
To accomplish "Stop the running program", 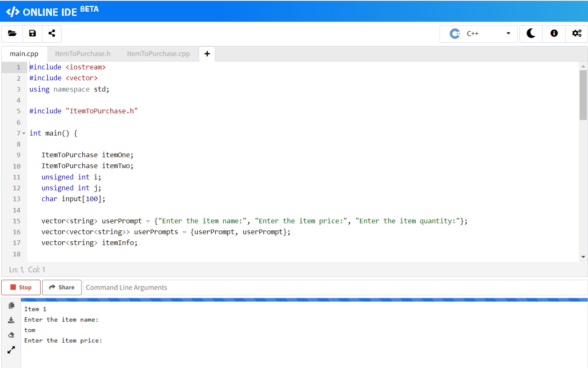I will point(21,287).
